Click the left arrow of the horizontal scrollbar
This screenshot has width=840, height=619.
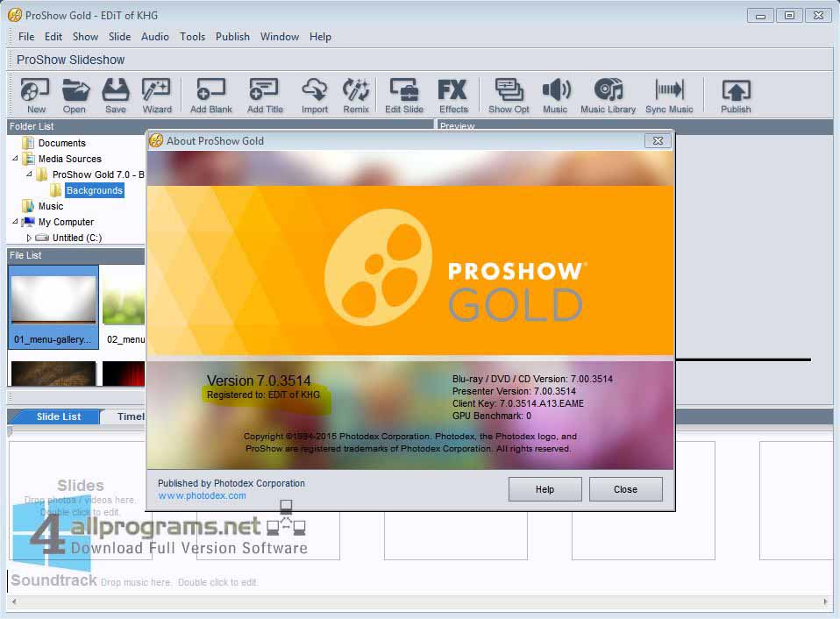click(14, 601)
